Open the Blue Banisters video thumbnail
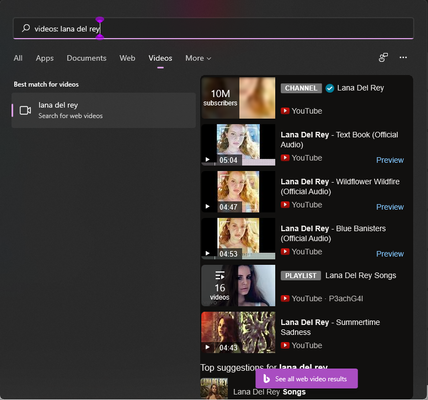428x400 pixels. coord(238,239)
